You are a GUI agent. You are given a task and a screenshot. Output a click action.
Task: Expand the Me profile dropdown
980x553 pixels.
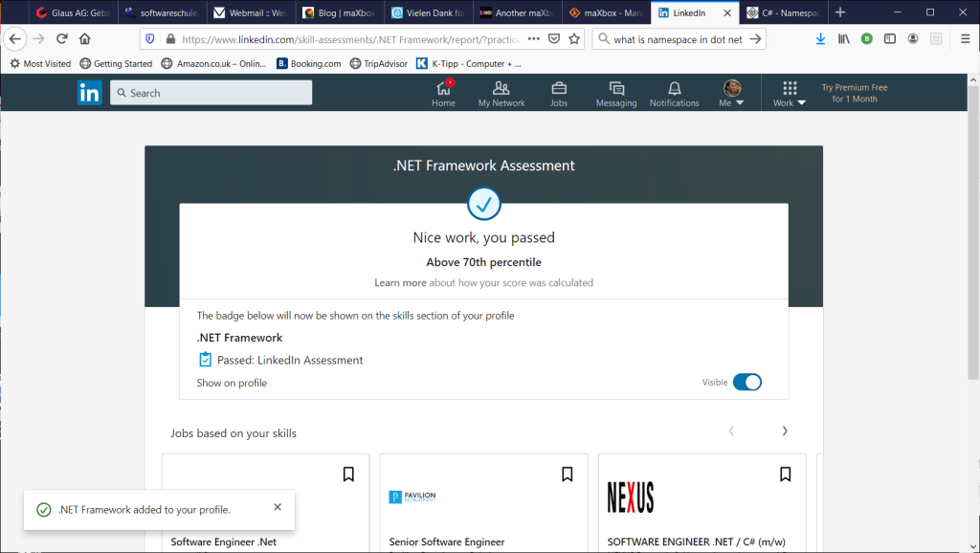[732, 93]
